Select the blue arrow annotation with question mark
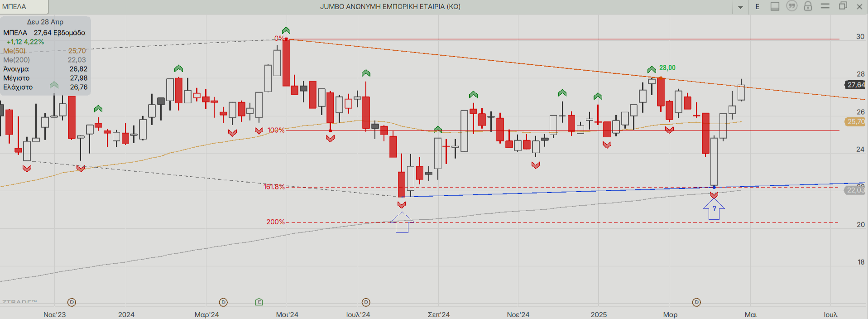 coord(714,209)
